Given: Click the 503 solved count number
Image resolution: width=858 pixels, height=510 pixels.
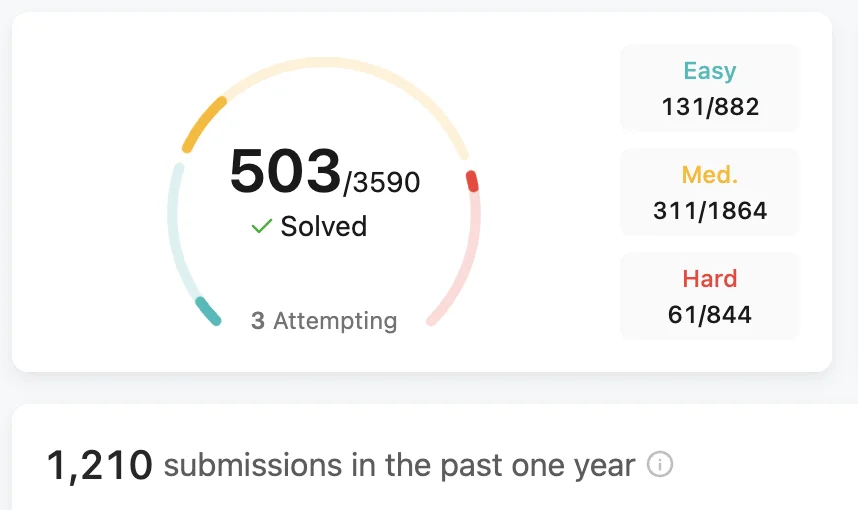Looking at the screenshot, I should [x=285, y=171].
